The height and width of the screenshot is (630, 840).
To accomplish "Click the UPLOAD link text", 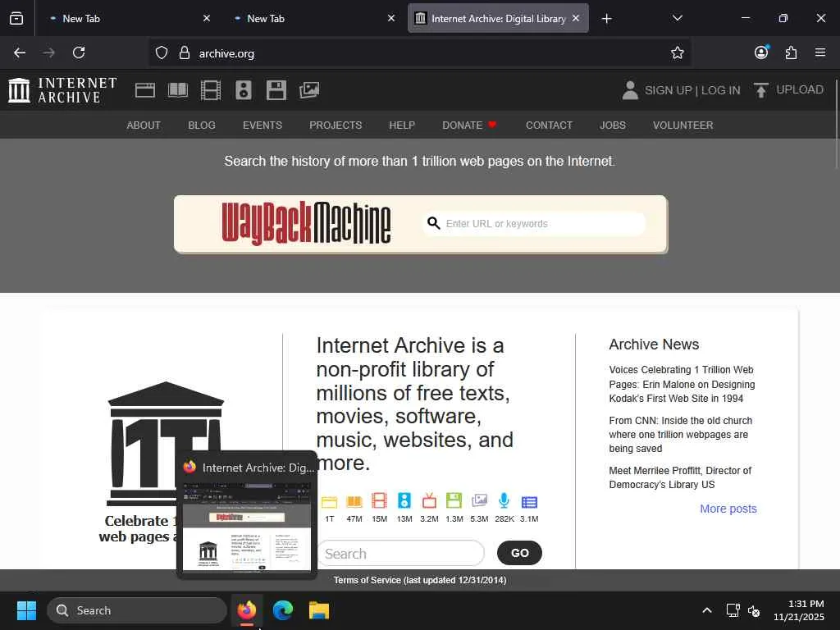I will pos(800,89).
